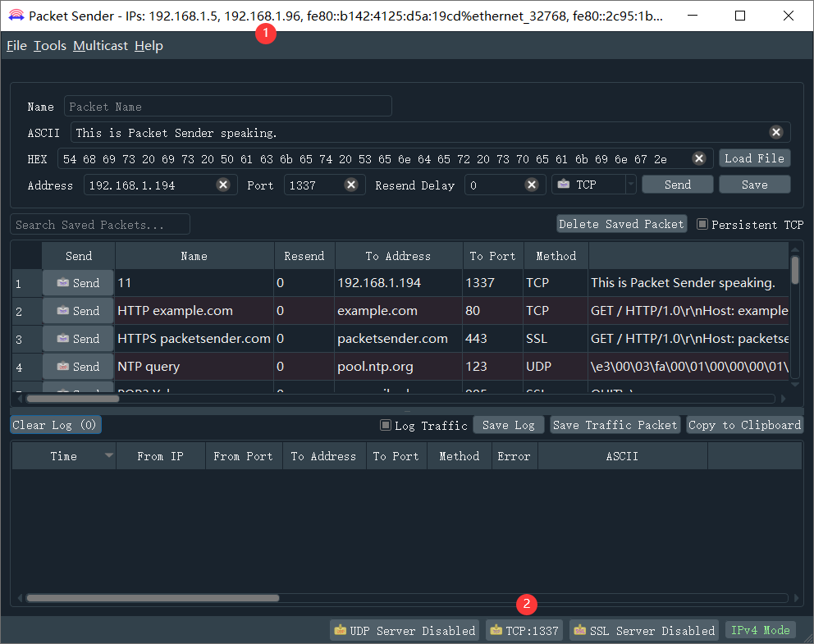Toggle the IPv4 Mode button
The height and width of the screenshot is (644, 814).
(x=761, y=630)
